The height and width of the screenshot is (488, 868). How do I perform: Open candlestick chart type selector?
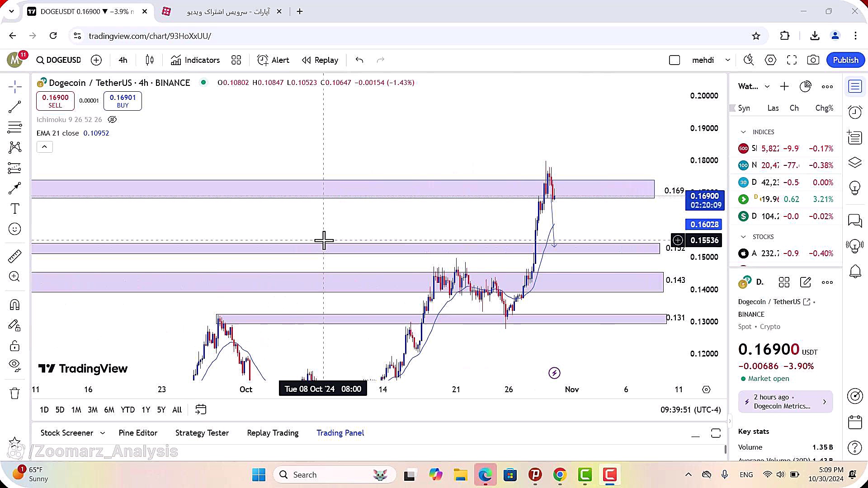coord(150,60)
